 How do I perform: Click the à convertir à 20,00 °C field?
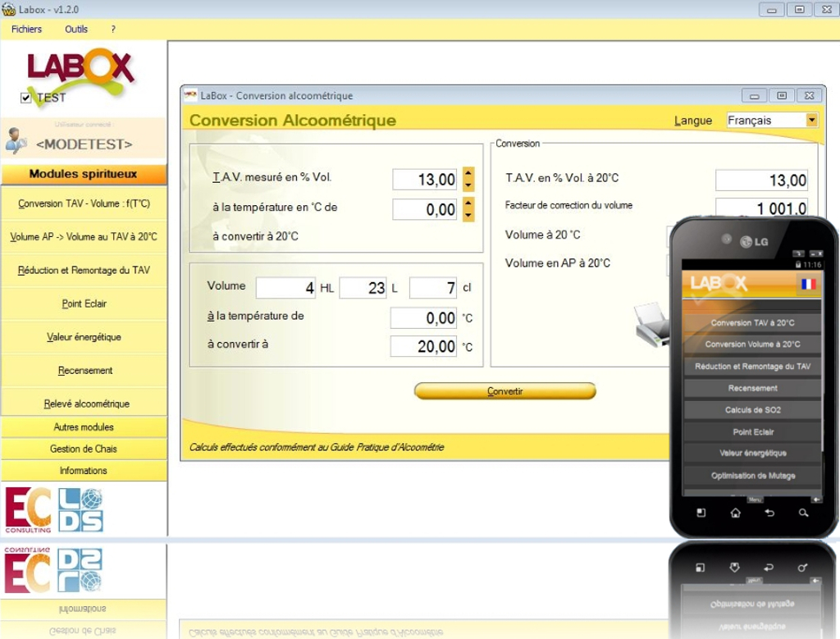[424, 346]
